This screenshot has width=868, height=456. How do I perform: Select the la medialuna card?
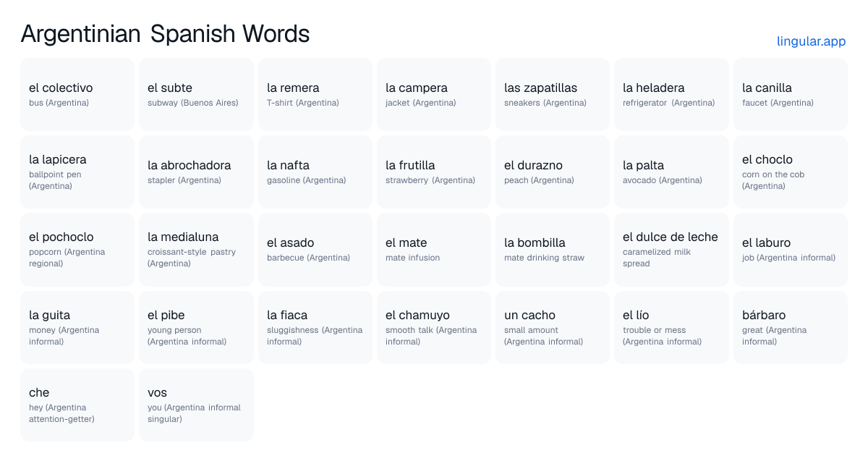tap(196, 250)
